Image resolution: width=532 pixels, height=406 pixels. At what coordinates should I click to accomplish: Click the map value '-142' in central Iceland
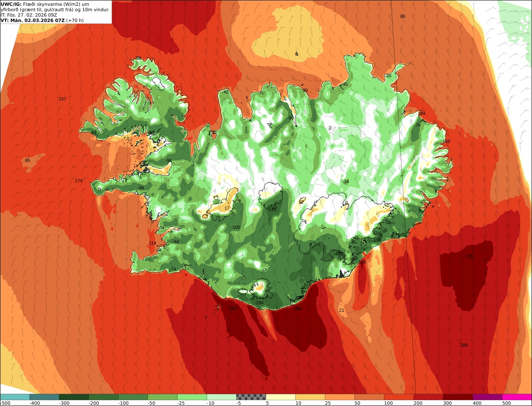tap(272, 209)
